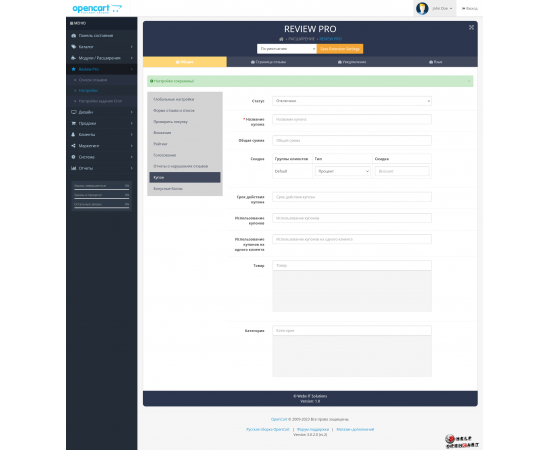Viewport: 550px width, 450px height.
Task: Expand the Design menu arrow
Action: coord(132,112)
